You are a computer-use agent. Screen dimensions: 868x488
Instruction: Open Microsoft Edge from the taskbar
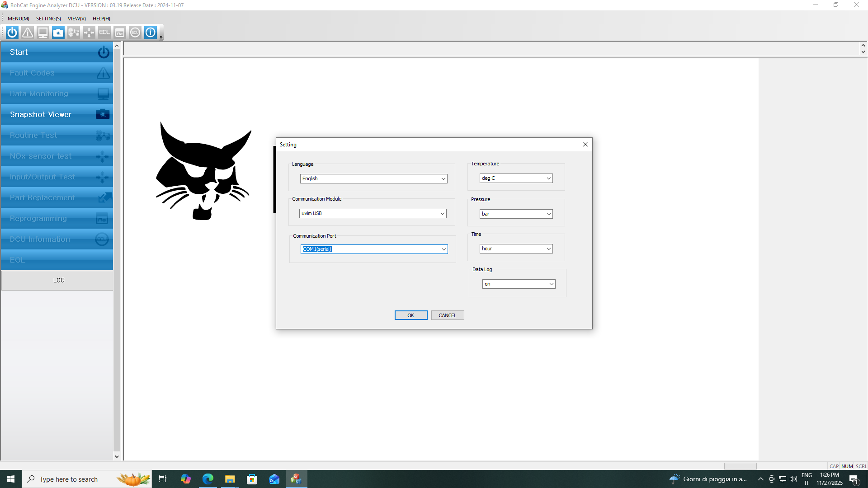point(208,479)
